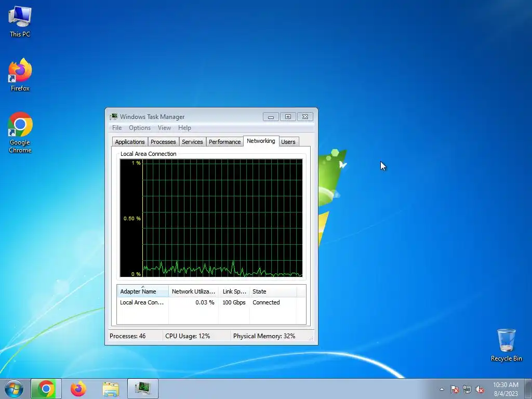Select the Local Area Con... adapter row
The image size is (532, 399).
(211, 302)
